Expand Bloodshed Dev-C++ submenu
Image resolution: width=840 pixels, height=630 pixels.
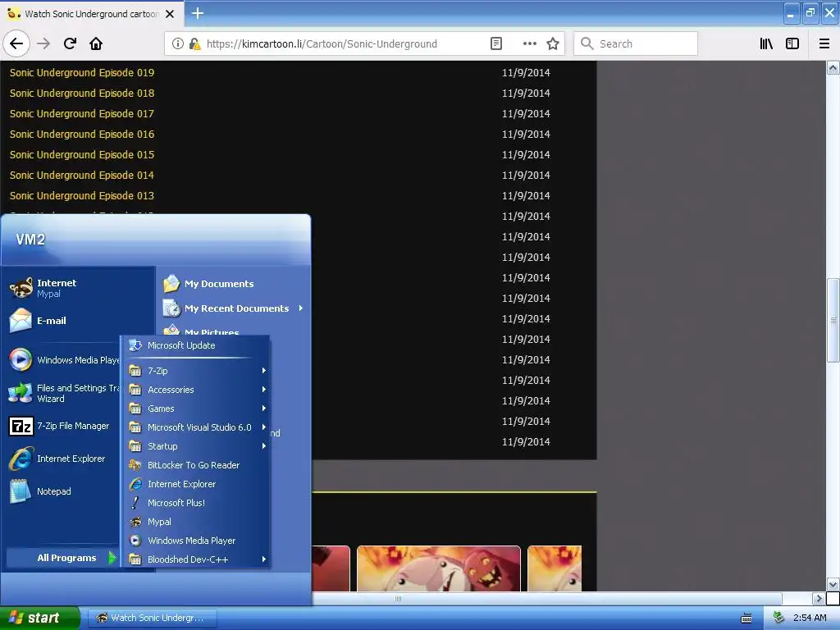[195, 559]
